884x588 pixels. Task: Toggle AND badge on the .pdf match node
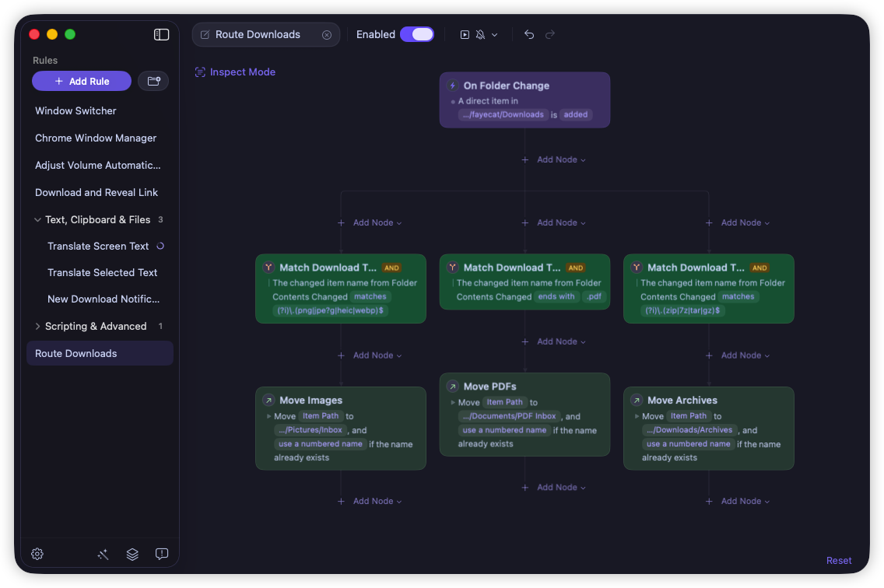click(576, 268)
